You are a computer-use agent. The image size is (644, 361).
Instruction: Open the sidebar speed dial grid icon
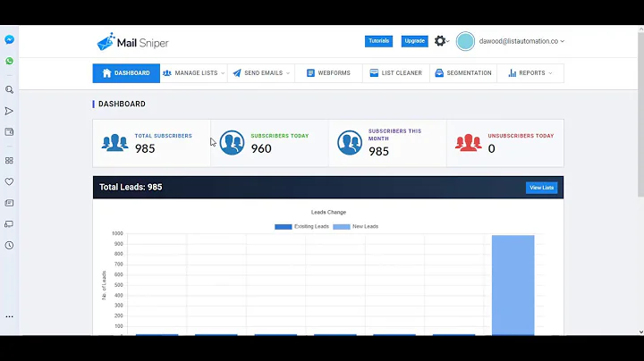[x=9, y=161]
